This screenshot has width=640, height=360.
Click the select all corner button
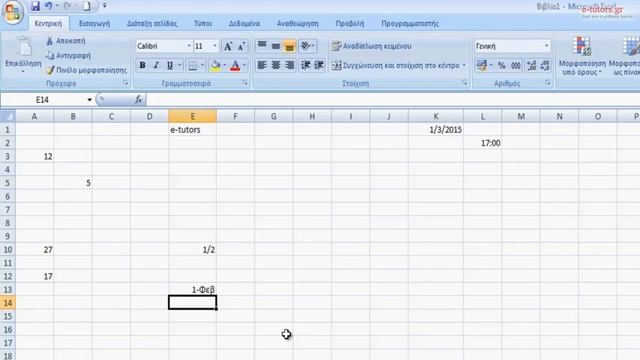tap(8, 116)
